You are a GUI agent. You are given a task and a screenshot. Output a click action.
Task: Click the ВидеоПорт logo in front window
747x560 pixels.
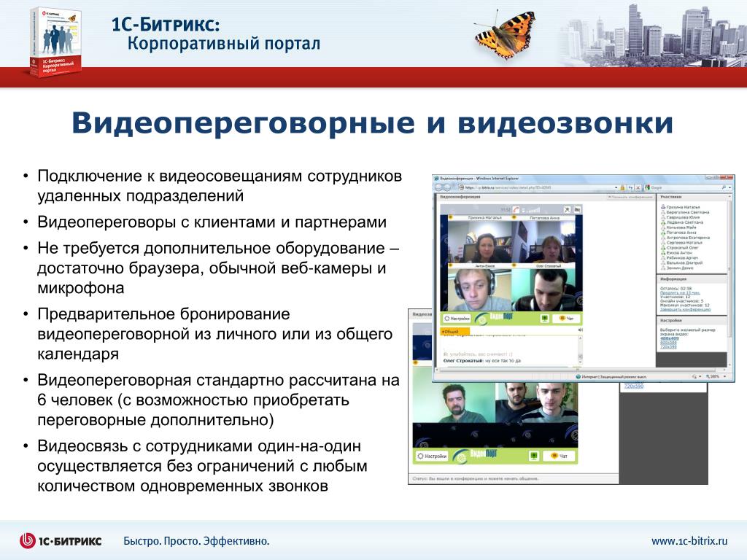[x=494, y=318]
